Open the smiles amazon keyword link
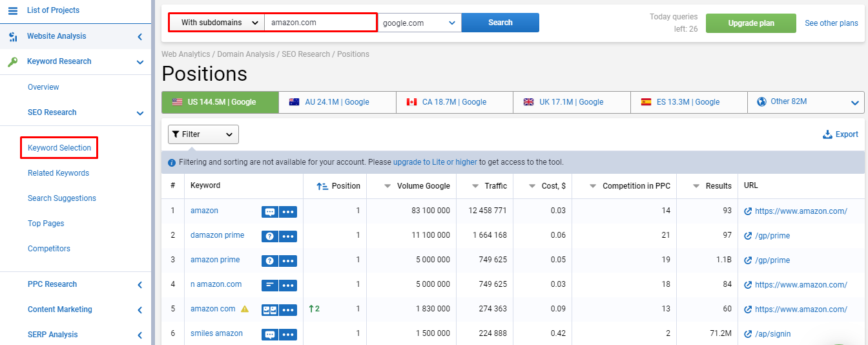This screenshot has width=868, height=345. (216, 333)
